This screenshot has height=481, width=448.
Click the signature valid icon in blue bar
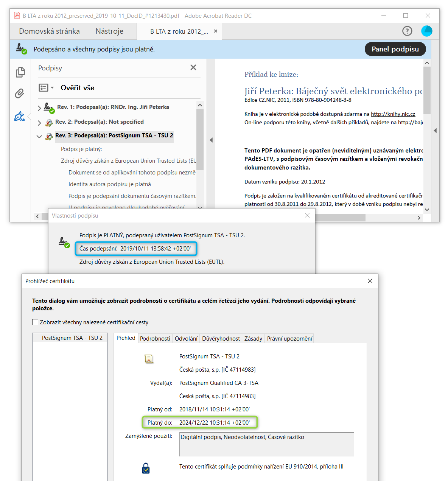22,49
